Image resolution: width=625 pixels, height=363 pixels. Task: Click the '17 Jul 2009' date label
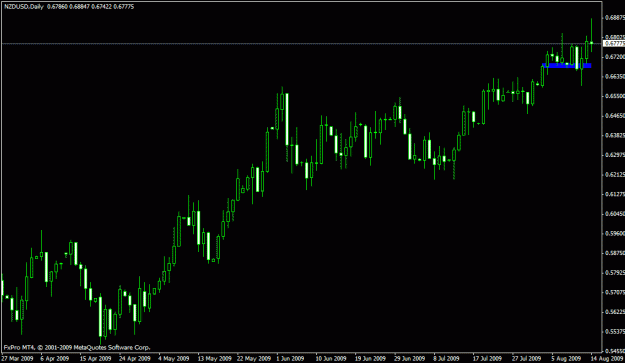point(487,358)
